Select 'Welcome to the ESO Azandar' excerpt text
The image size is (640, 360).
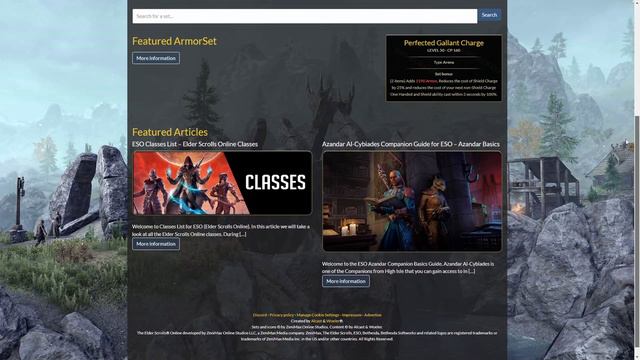(x=408, y=267)
